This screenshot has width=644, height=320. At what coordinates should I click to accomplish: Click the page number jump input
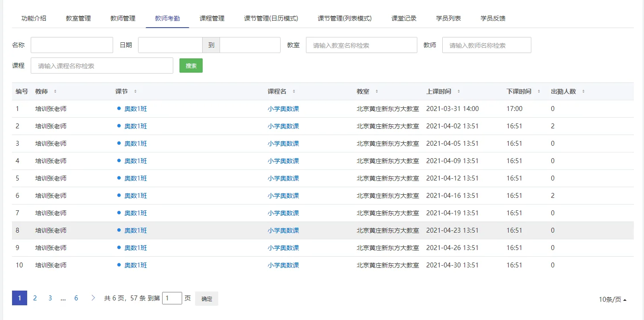pyautogui.click(x=172, y=298)
